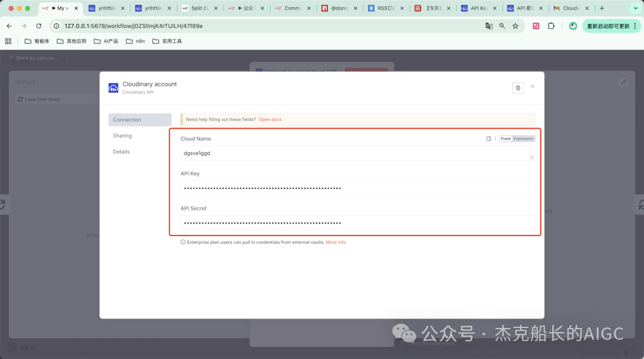Close the Community browser tab
The width and height of the screenshot is (644, 359).
coord(309,8)
